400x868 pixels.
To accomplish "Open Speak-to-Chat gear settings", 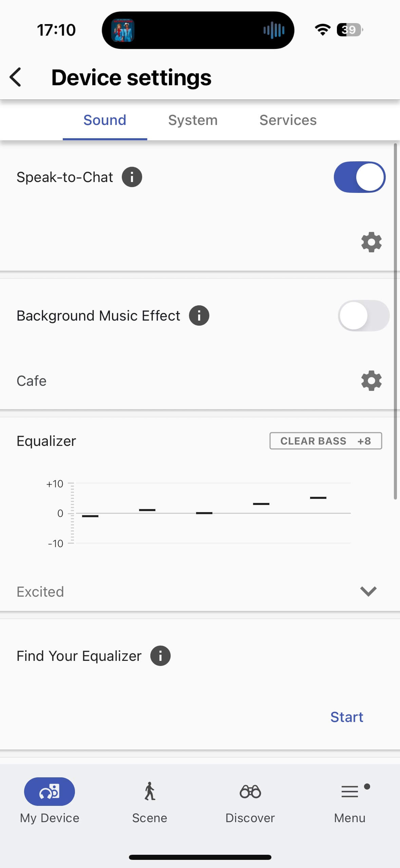I will [x=371, y=242].
